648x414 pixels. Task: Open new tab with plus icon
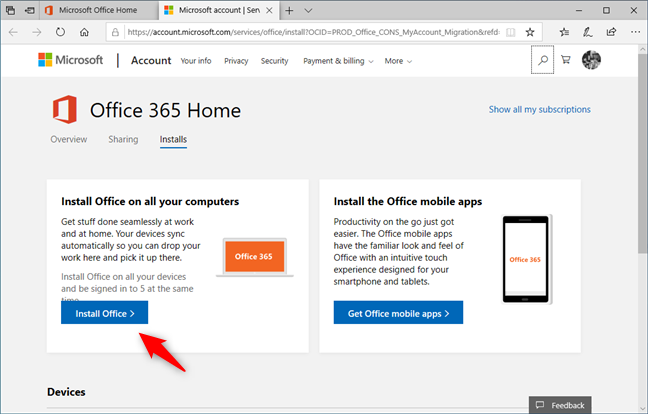289,10
